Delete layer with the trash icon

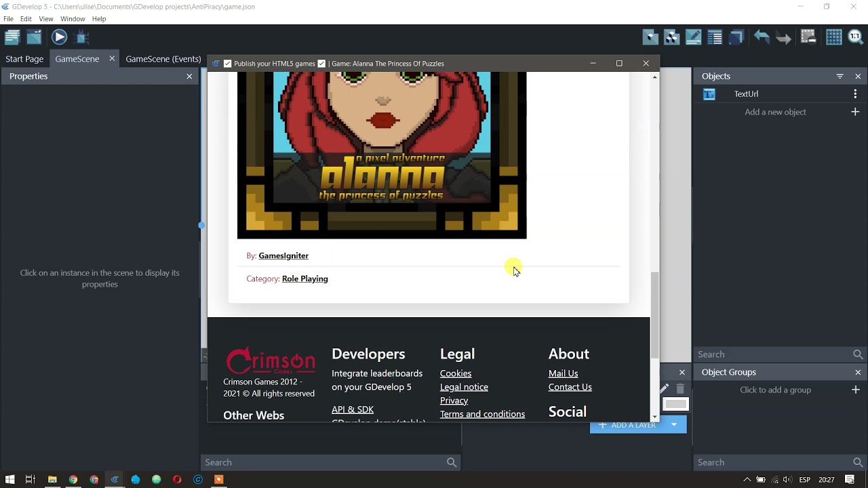[680, 388]
